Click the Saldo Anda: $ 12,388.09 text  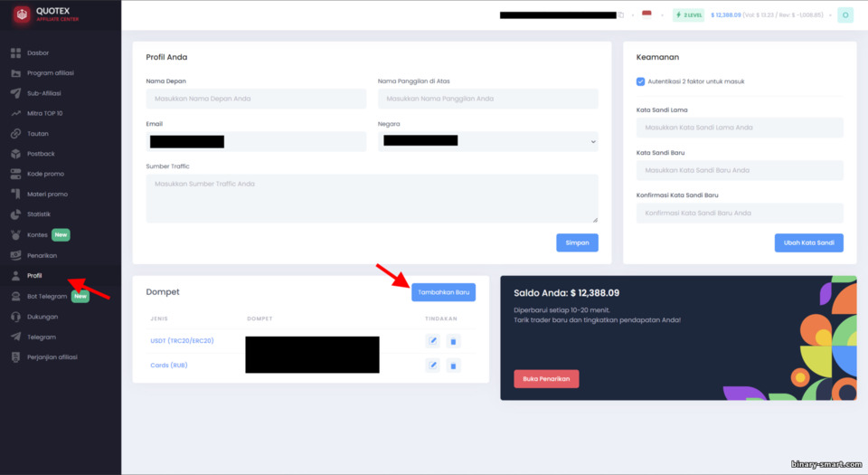566,293
